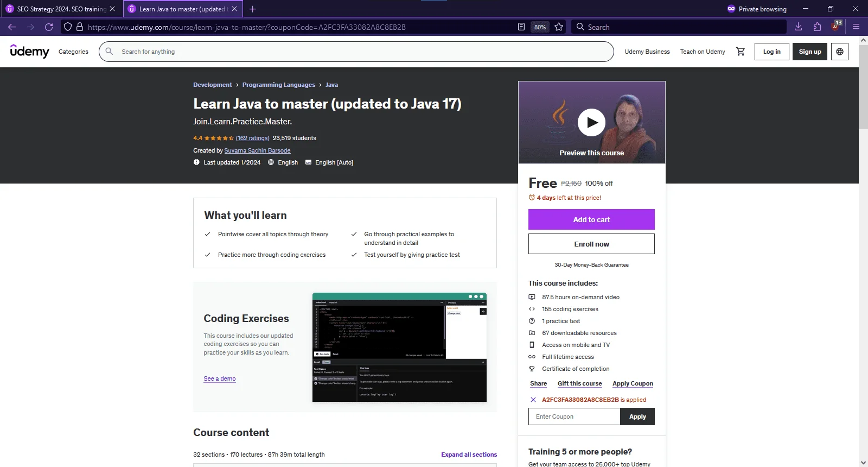Open instructor Suvarna Sachin Barsode profile

[x=257, y=150]
